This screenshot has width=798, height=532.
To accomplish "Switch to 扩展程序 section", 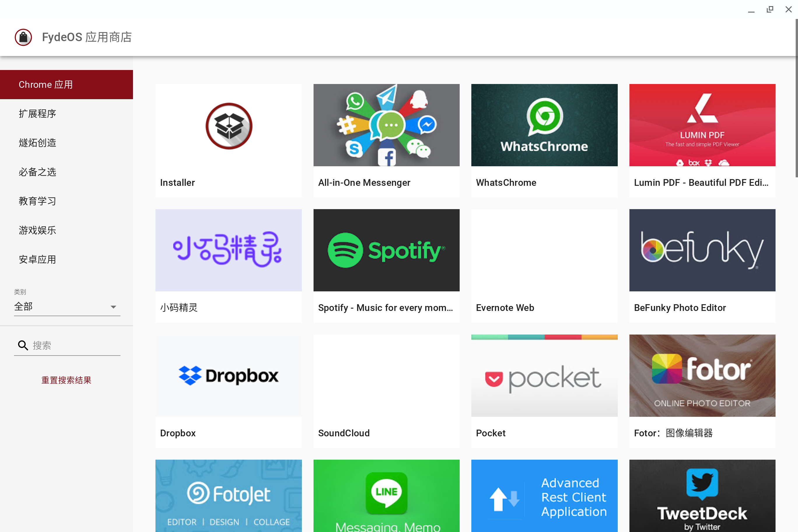I will 37,114.
